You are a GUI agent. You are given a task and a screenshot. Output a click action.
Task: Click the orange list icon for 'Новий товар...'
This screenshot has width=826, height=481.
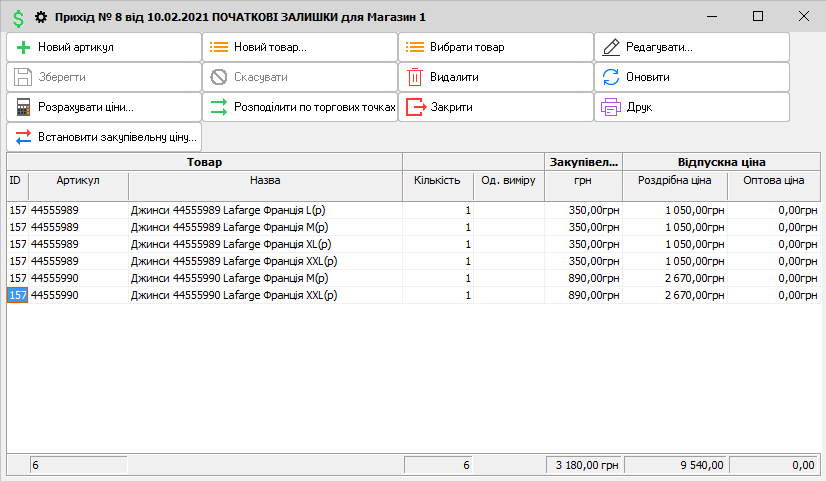click(x=219, y=47)
